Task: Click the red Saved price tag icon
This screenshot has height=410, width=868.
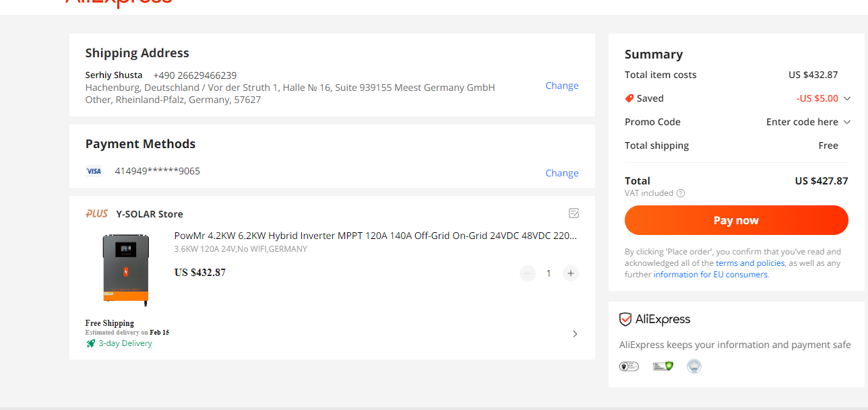Action: point(629,98)
